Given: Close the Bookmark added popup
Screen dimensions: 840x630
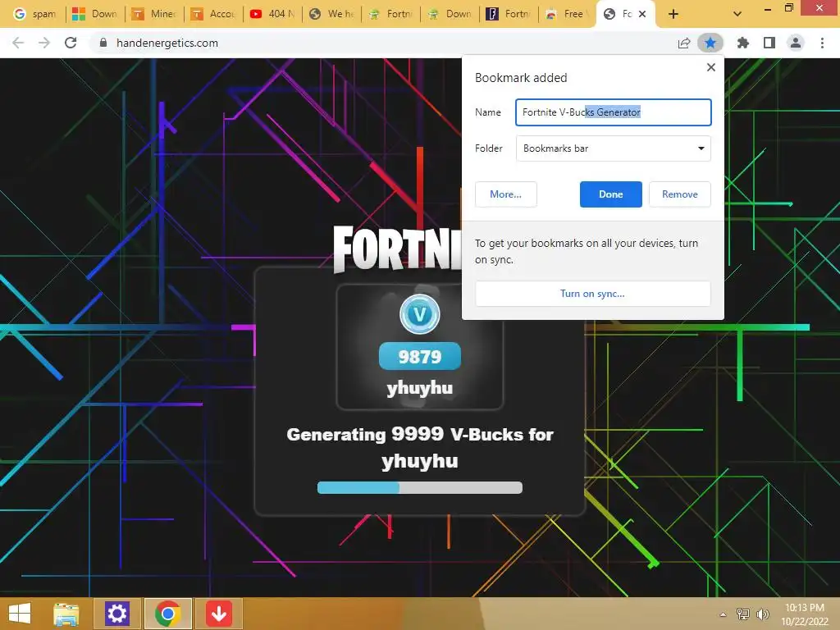Looking at the screenshot, I should pyautogui.click(x=711, y=67).
